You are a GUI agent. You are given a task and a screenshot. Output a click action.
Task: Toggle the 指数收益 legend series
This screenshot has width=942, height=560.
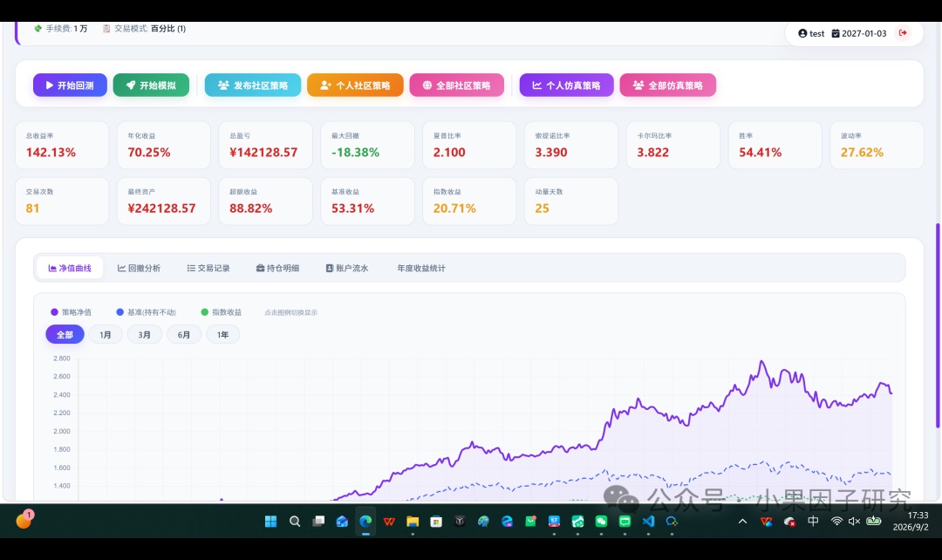click(x=221, y=312)
